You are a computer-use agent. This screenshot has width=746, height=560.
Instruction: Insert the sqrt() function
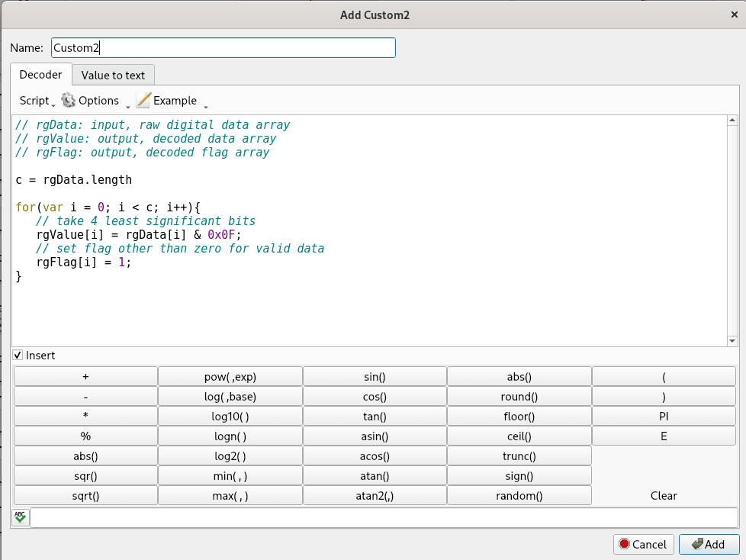pos(85,495)
